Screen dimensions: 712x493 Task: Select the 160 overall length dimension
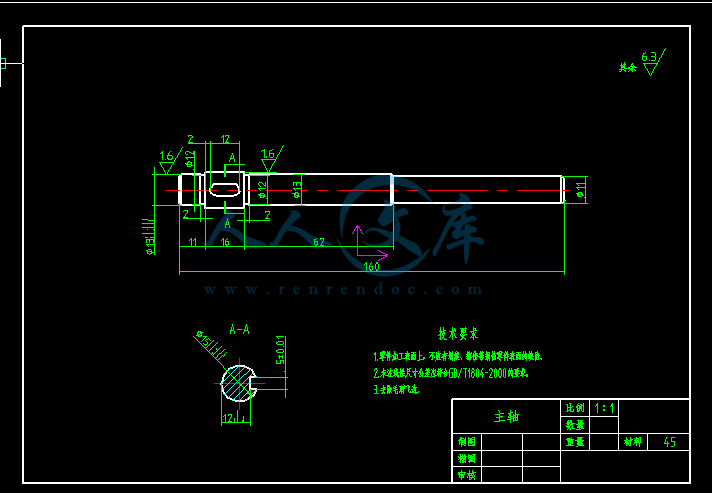pos(371,266)
